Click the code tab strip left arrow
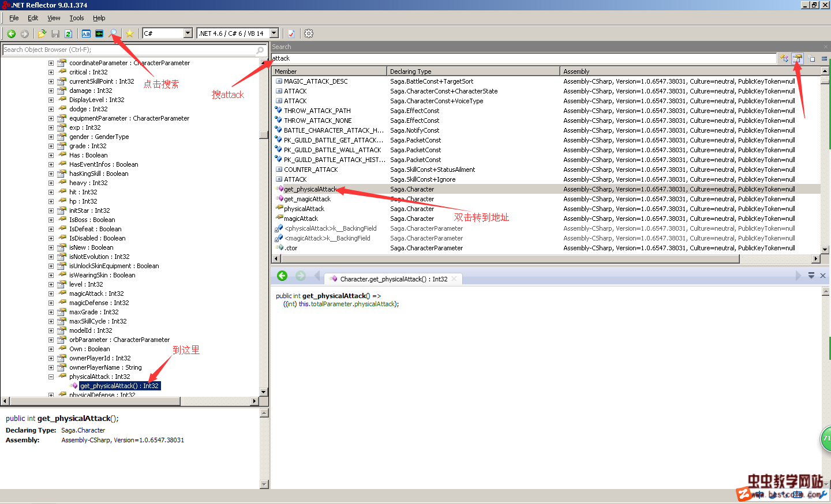This screenshot has width=831, height=504. point(317,276)
